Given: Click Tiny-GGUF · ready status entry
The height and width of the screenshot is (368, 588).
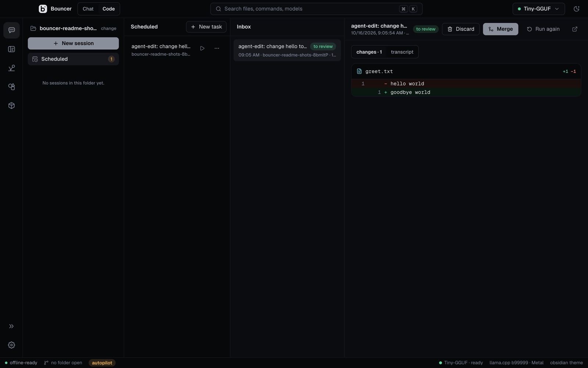Looking at the screenshot, I should pos(460,363).
